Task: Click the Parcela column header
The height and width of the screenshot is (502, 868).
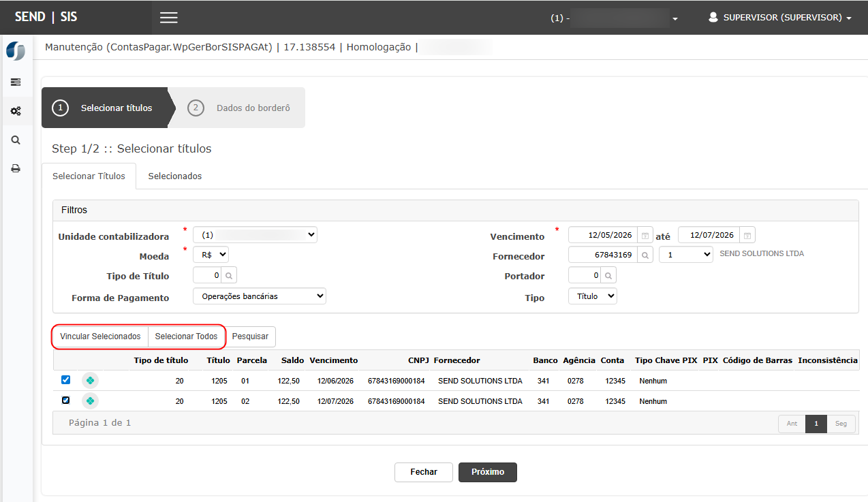Action: [x=252, y=360]
